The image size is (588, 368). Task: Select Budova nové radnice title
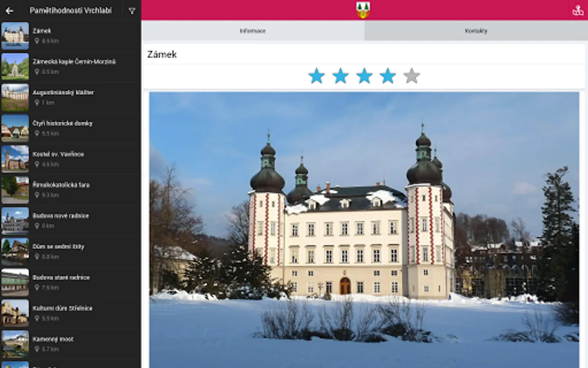click(x=61, y=216)
